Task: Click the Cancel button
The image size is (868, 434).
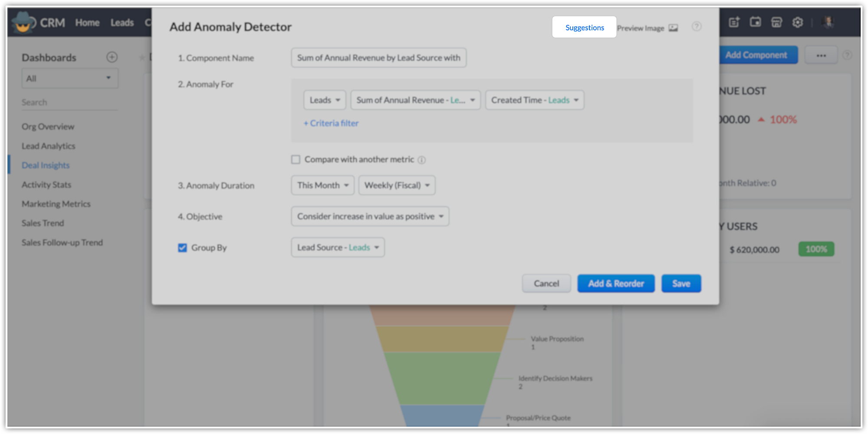Action: (546, 284)
